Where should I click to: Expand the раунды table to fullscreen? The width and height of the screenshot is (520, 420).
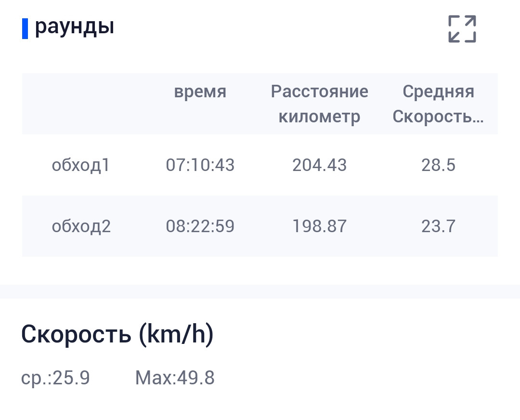click(462, 29)
